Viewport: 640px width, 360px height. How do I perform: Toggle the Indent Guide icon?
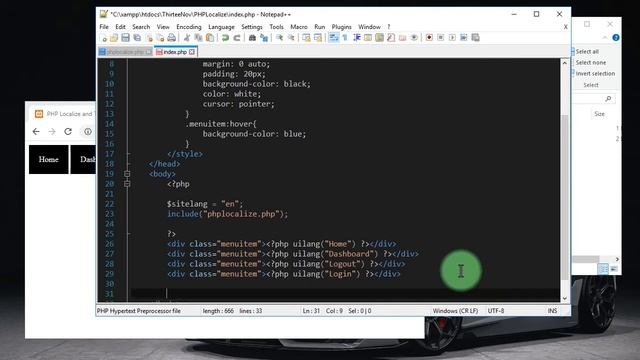[356, 38]
